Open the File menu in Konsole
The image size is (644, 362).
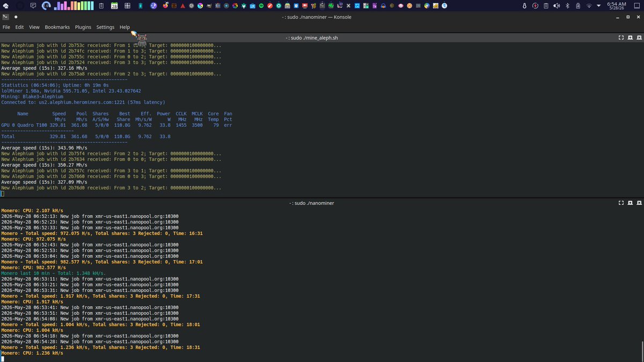tap(6, 27)
